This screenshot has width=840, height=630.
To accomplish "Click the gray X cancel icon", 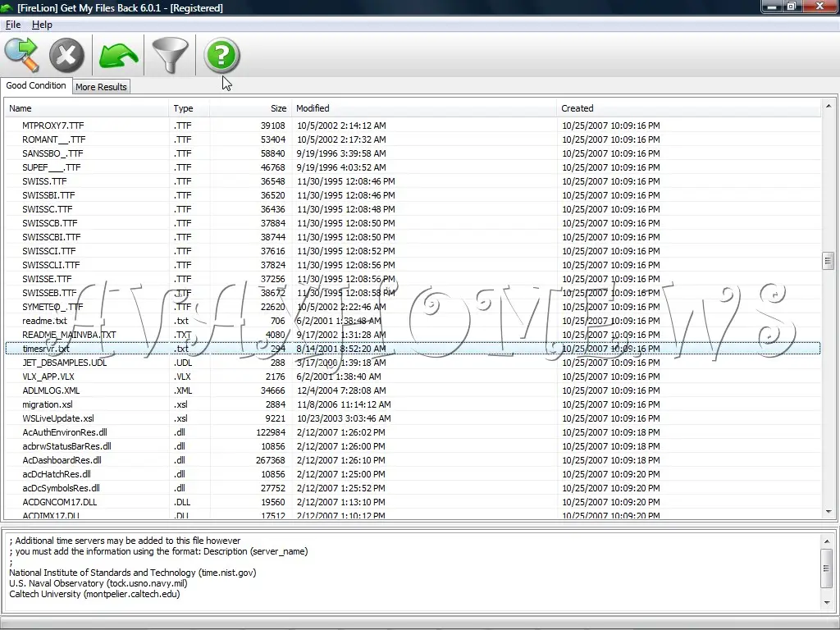I will (x=67, y=55).
